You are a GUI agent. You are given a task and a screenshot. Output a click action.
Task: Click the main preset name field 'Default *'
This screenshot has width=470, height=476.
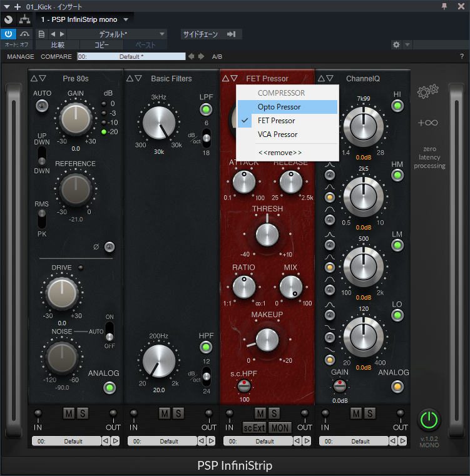click(131, 57)
